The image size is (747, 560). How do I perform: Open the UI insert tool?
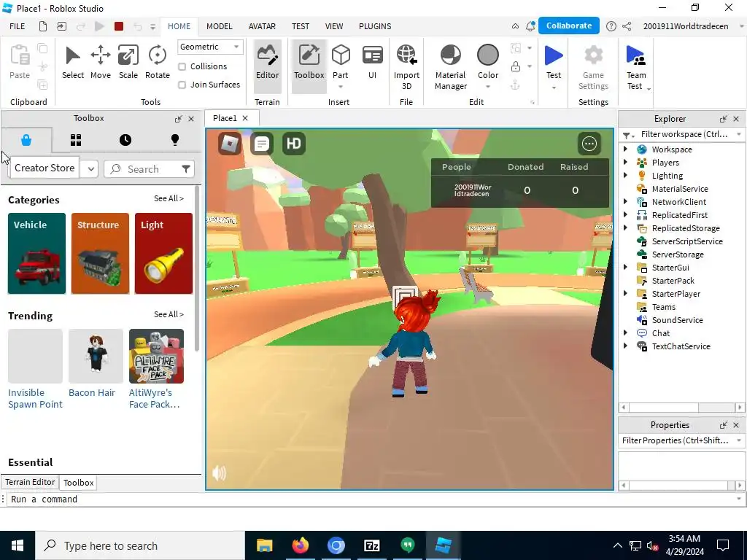[x=372, y=63]
